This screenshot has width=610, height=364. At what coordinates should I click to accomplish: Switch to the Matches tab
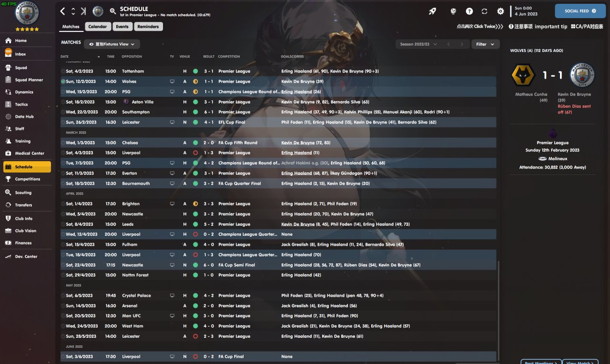point(71,27)
